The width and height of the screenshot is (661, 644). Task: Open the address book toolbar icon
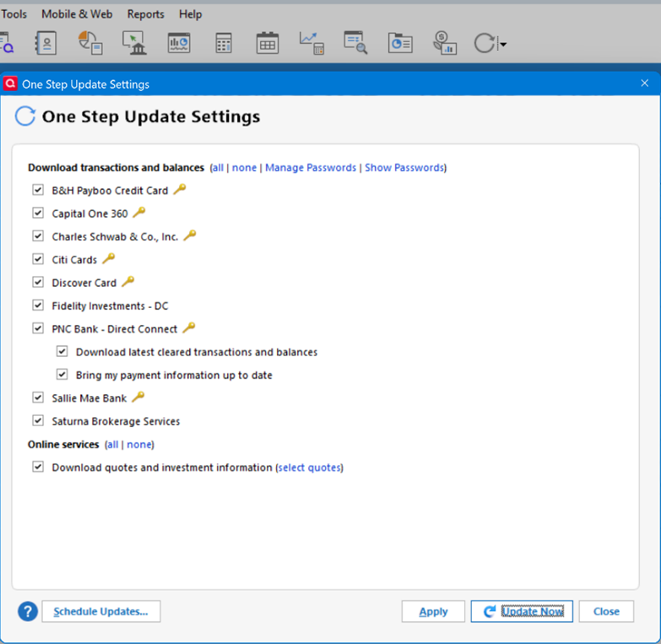point(46,42)
